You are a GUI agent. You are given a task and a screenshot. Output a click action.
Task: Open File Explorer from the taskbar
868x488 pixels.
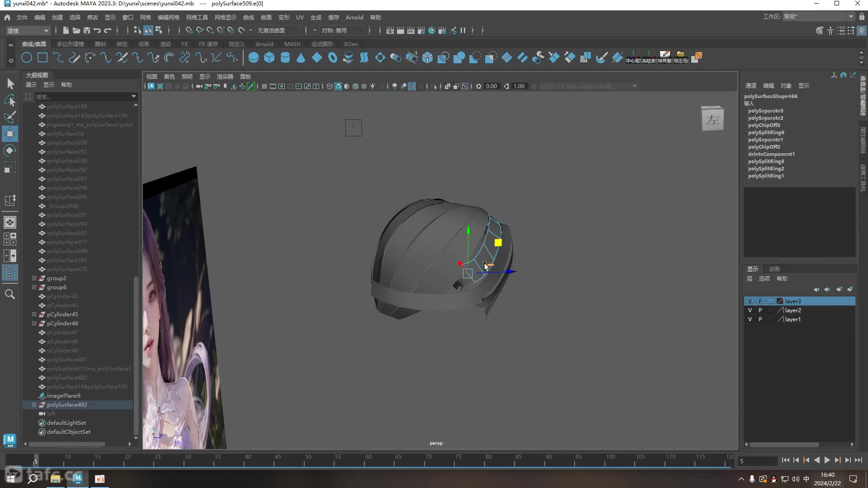coord(56,479)
